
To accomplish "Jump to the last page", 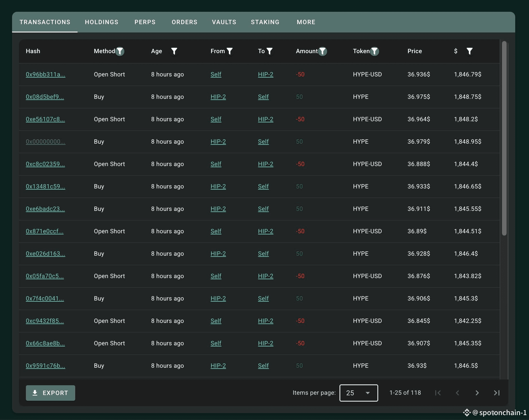I will 497,393.
